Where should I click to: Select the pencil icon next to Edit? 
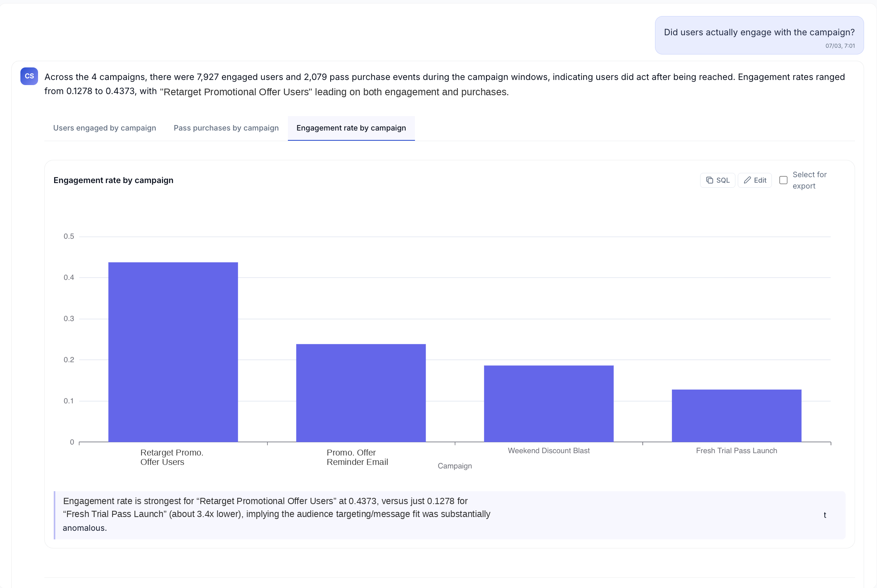coord(748,180)
